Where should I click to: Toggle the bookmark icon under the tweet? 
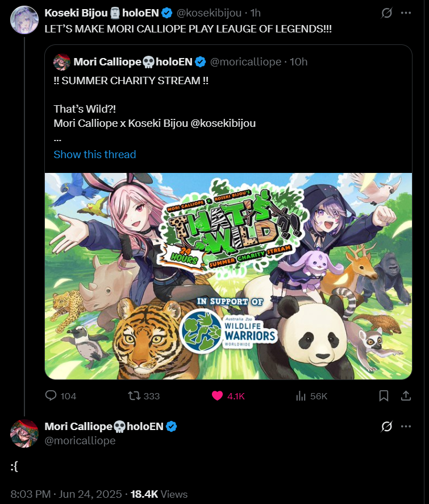[x=384, y=396]
